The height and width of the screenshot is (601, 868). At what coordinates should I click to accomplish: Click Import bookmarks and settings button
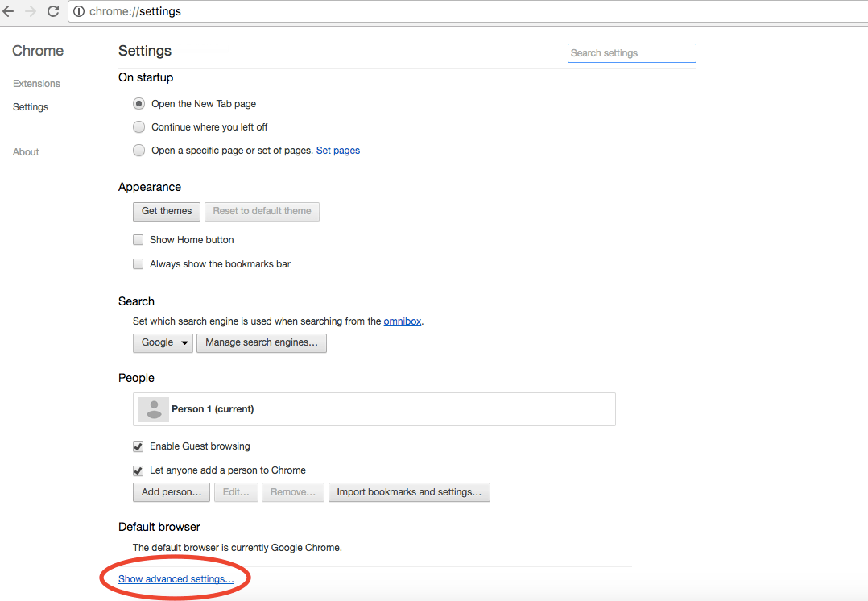[x=409, y=492]
